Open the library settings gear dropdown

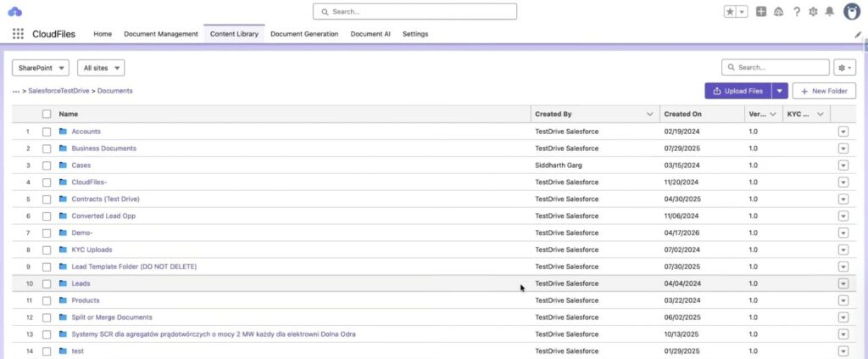point(845,68)
